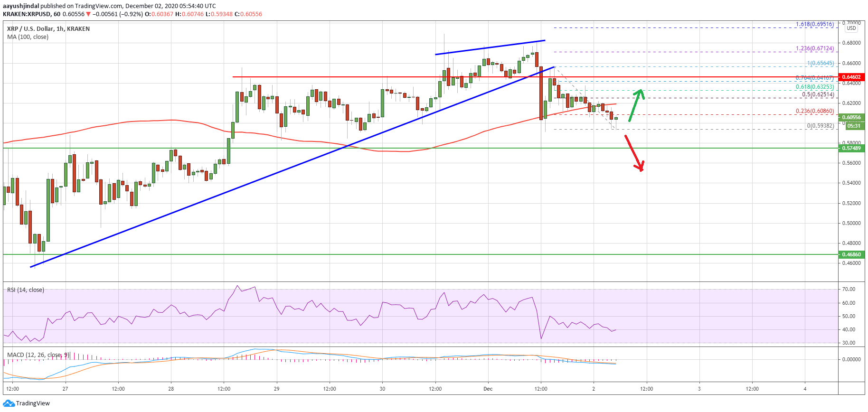Screen dimensions: 868x412
Task: Click the MA (100, close) indicator label
Action: [28, 37]
